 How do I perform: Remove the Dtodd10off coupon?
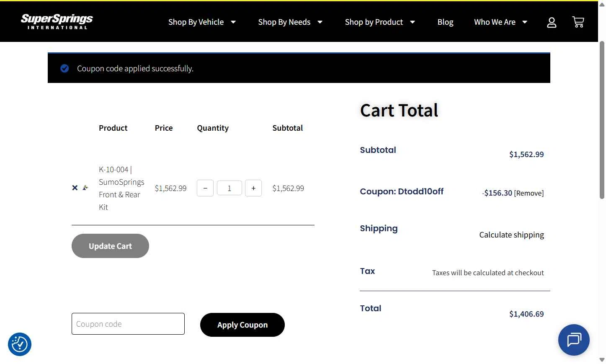click(x=529, y=193)
